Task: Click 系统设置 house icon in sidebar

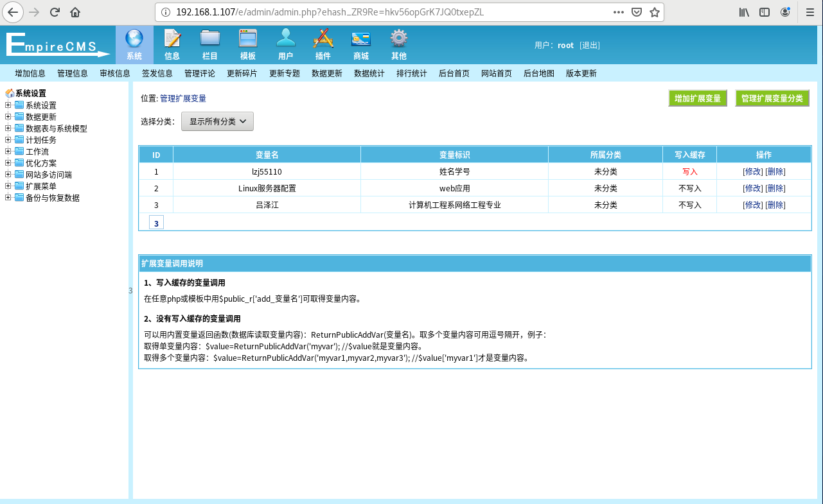Action: point(10,93)
